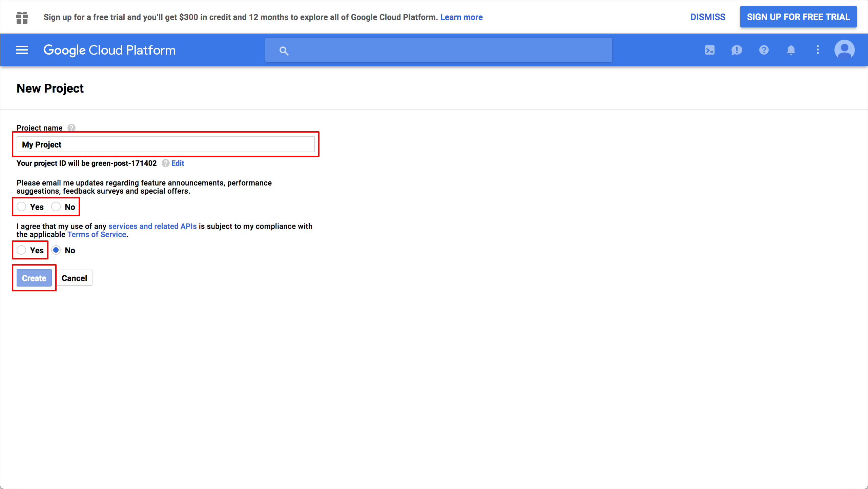Open the Learn more link
Image resolution: width=868 pixels, height=489 pixels.
coord(461,17)
